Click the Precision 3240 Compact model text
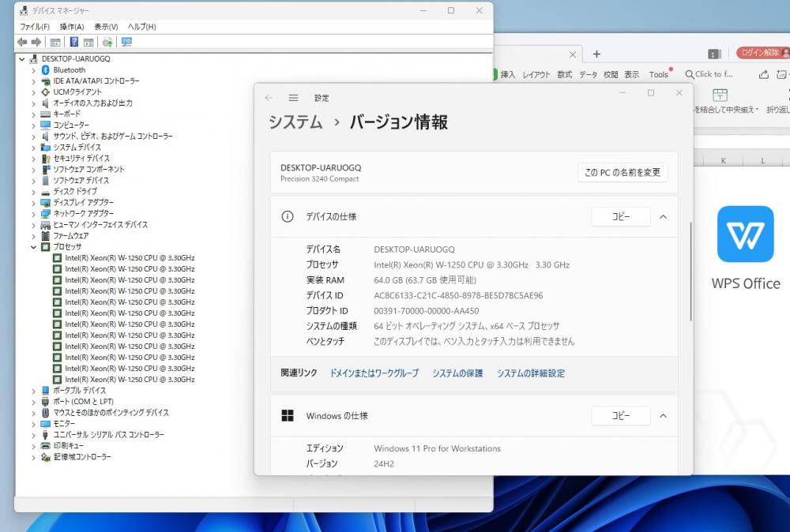 point(319,179)
